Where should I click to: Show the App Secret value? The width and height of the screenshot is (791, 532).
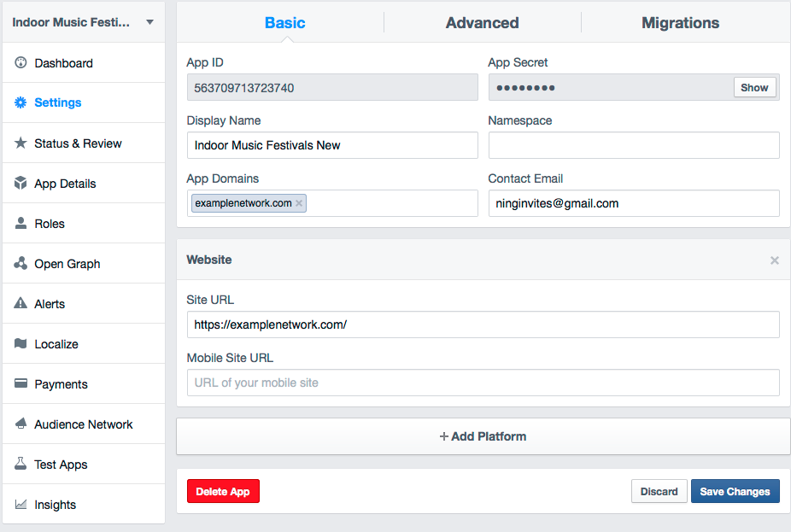click(x=754, y=88)
